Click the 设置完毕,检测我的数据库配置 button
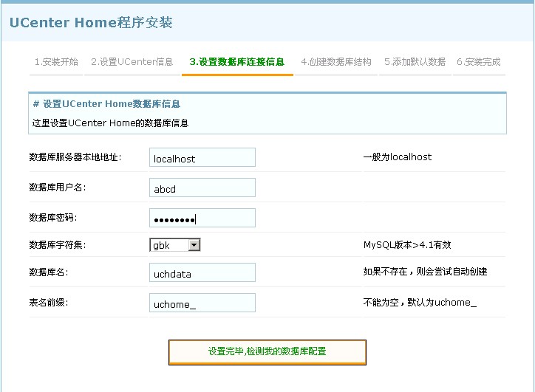The width and height of the screenshot is (535, 392). point(267,352)
